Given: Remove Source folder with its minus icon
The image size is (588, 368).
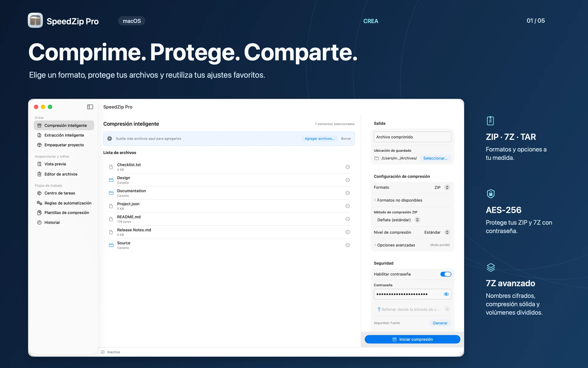Looking at the screenshot, I should click(348, 245).
